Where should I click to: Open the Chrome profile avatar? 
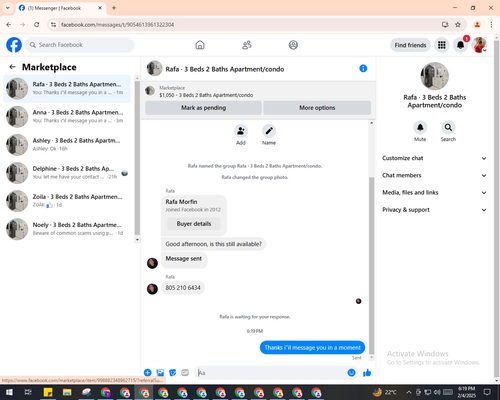pyautogui.click(x=477, y=25)
